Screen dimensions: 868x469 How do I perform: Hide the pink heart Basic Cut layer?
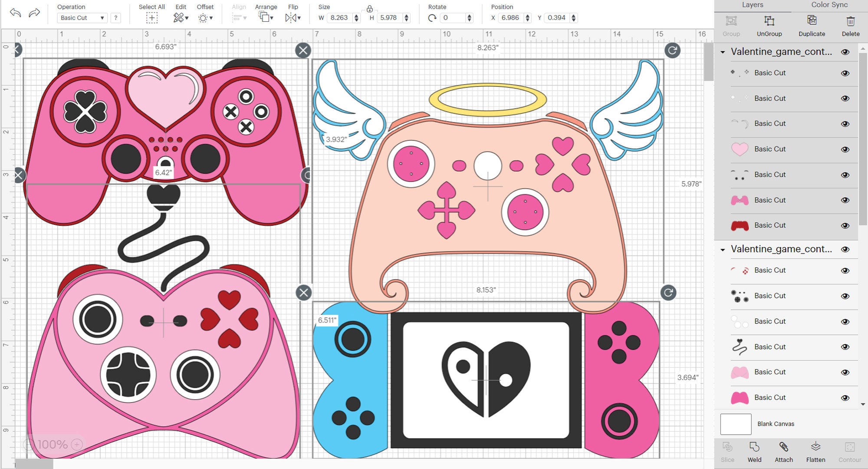[845, 149]
